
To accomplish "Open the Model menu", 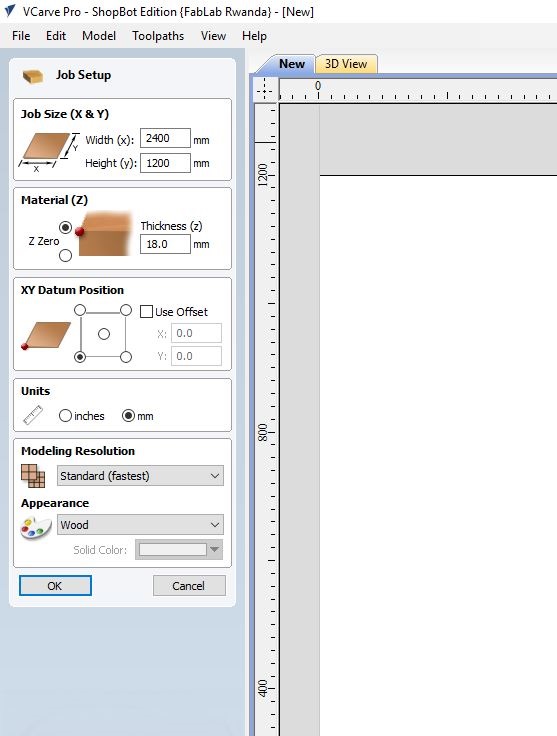I will (99, 36).
